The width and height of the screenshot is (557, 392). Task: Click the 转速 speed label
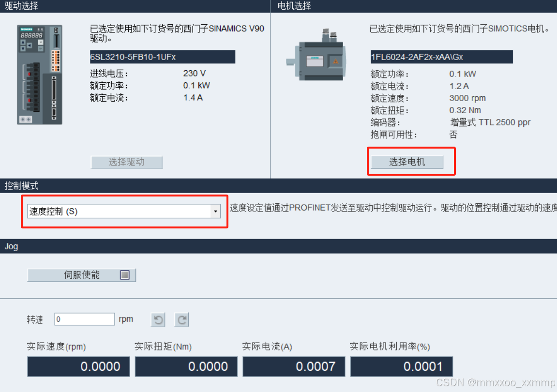coord(35,319)
